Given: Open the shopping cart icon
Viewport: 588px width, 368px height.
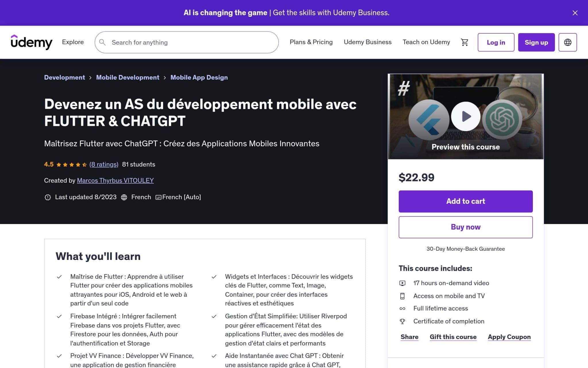Looking at the screenshot, I should pyautogui.click(x=464, y=42).
